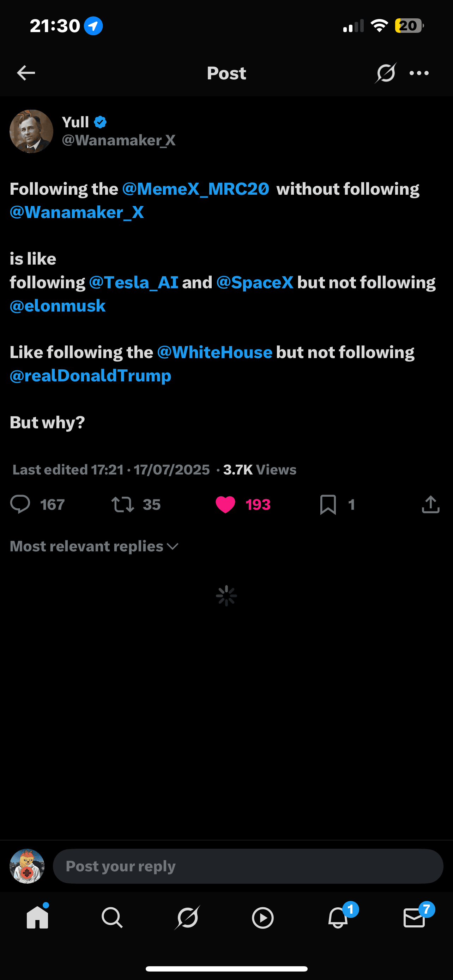Type in the Post your reply field
The height and width of the screenshot is (980, 453).
pyautogui.click(x=248, y=866)
